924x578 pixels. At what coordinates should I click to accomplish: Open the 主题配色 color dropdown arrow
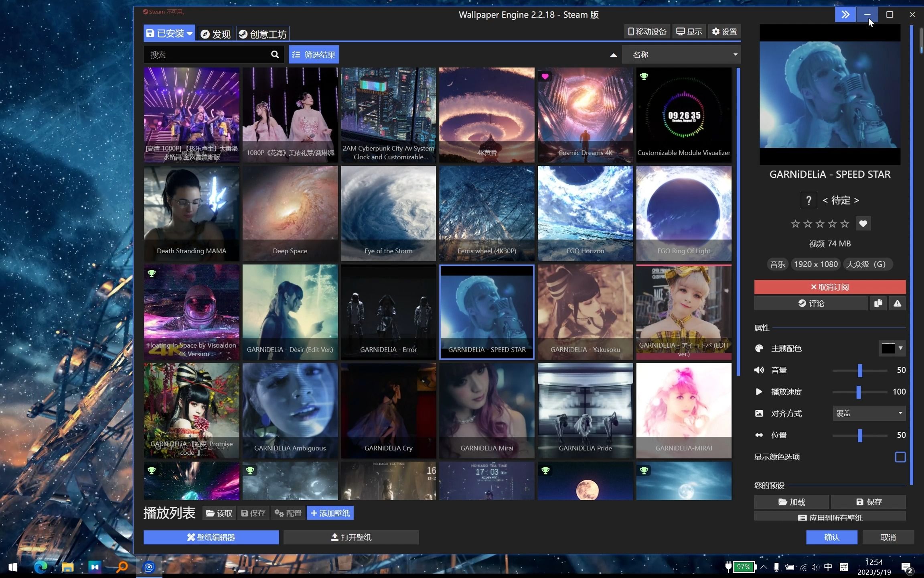tap(901, 348)
